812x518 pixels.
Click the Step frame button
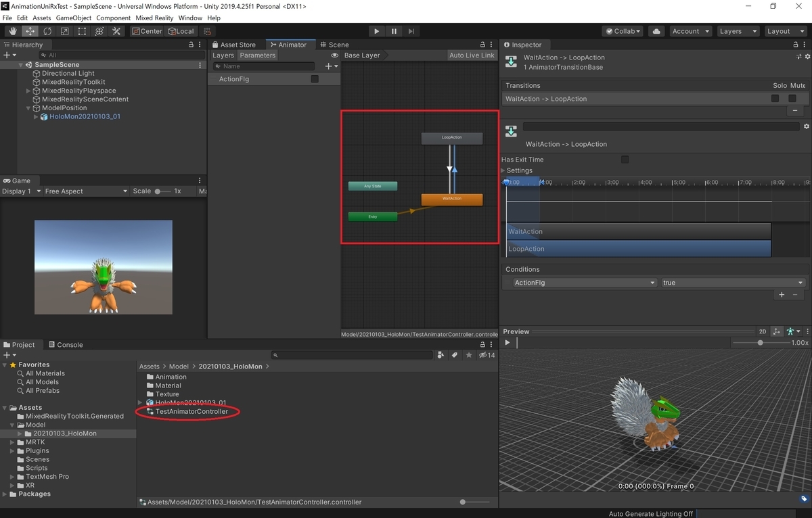coord(411,31)
